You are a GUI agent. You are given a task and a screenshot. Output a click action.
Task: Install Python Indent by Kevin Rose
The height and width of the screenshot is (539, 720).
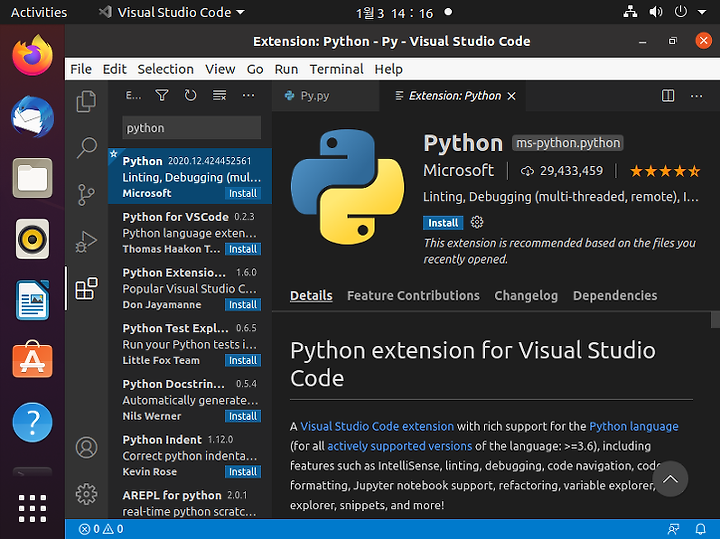243,472
